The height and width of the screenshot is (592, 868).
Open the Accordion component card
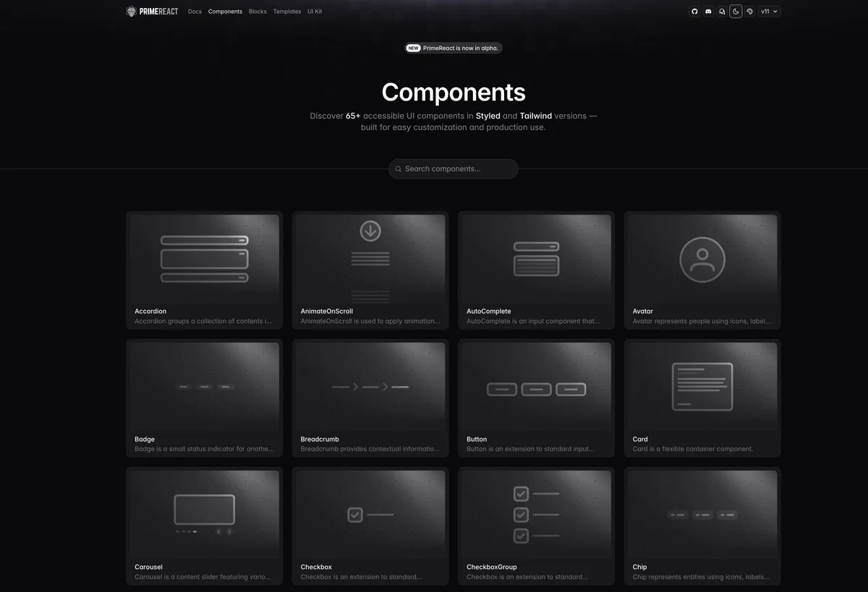[205, 270]
